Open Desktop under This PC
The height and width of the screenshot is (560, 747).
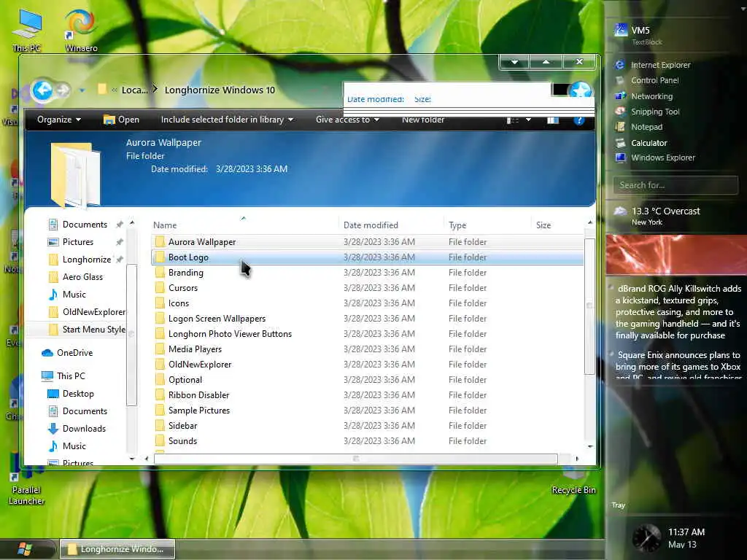[71, 394]
